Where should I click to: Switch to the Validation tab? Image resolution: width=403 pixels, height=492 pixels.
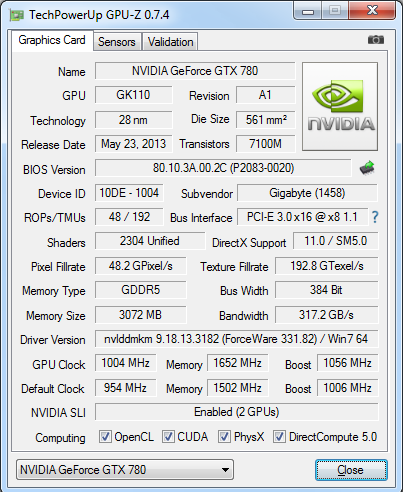tap(170, 42)
